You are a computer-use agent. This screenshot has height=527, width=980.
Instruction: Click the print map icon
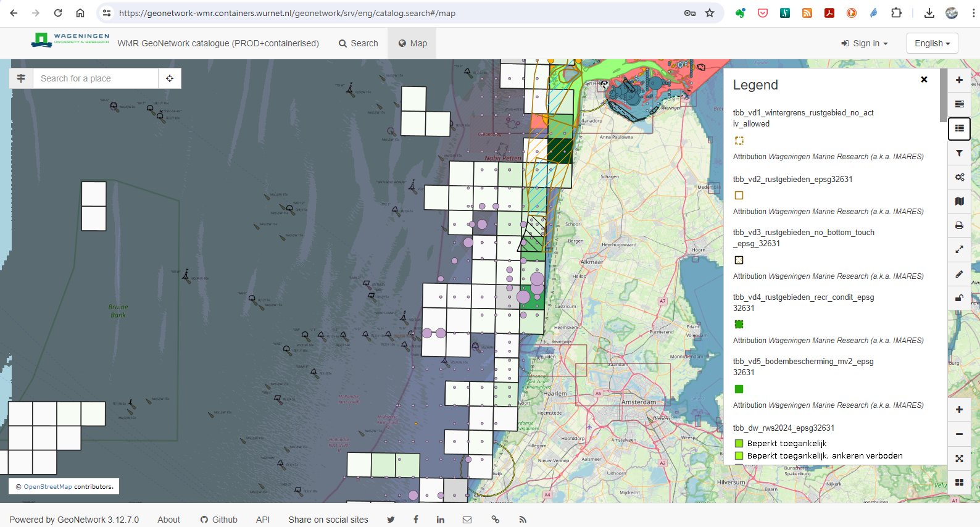[959, 225]
